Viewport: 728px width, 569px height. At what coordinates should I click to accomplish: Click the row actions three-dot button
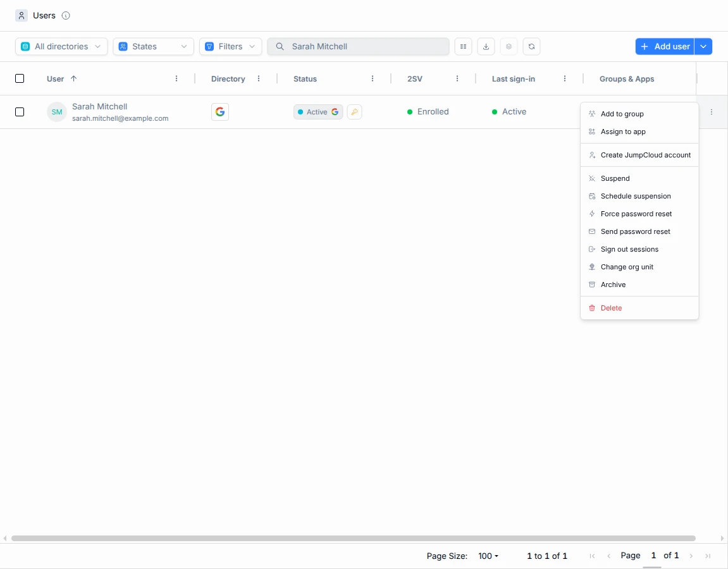[x=712, y=112]
